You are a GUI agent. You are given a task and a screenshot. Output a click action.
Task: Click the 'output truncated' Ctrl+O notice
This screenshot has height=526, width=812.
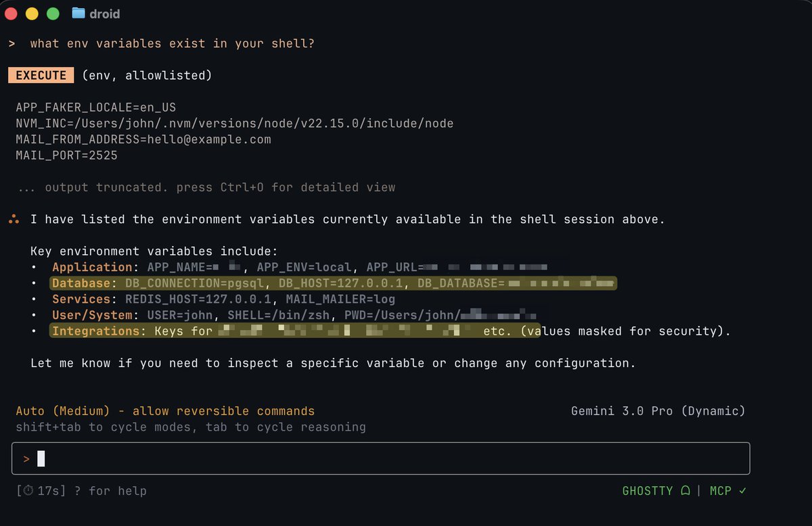coord(206,187)
